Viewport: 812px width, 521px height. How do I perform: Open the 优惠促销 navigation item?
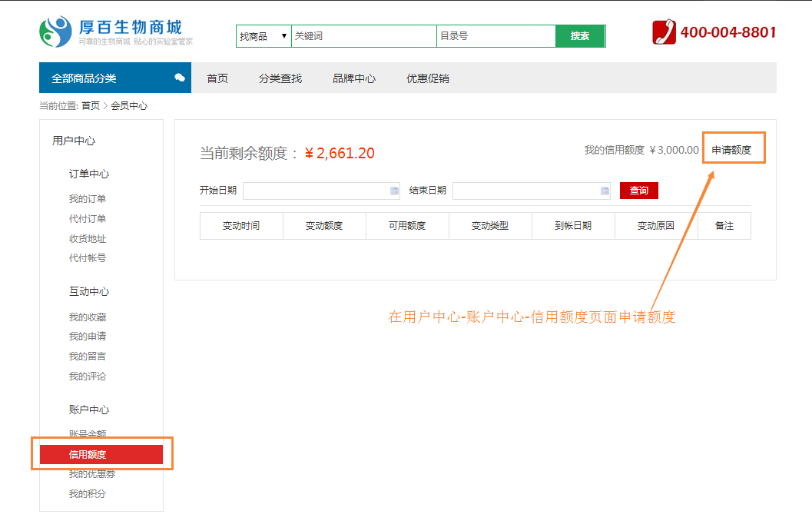click(x=428, y=78)
